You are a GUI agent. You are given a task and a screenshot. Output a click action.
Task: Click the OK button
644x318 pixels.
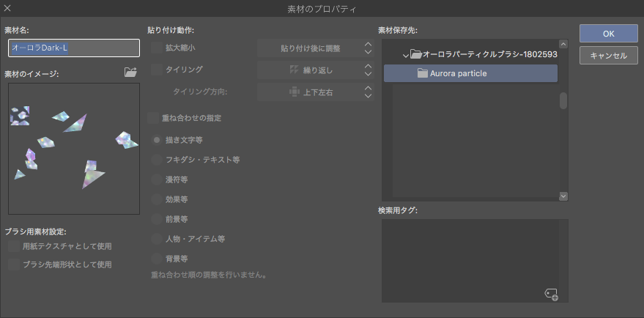tap(609, 34)
